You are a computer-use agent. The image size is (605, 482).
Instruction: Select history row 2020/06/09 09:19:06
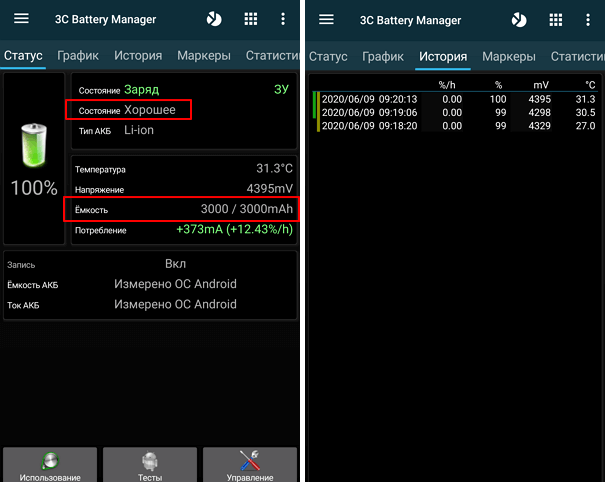click(455, 112)
